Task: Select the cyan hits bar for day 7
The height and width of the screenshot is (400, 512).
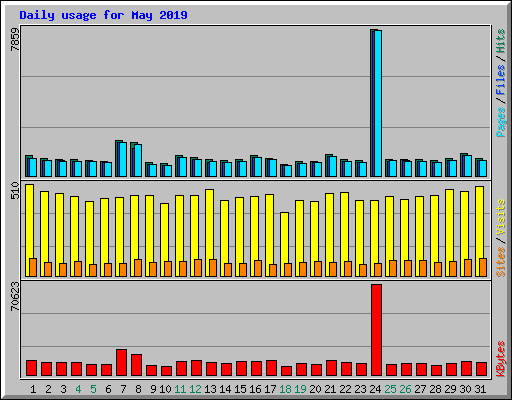Action: [123, 159]
